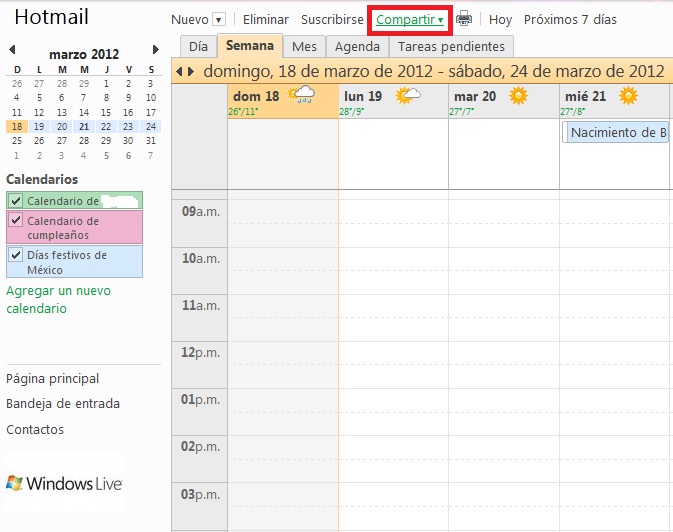Click the 09a.m. slot on lun 19
This screenshot has height=532, width=673.
393,223
